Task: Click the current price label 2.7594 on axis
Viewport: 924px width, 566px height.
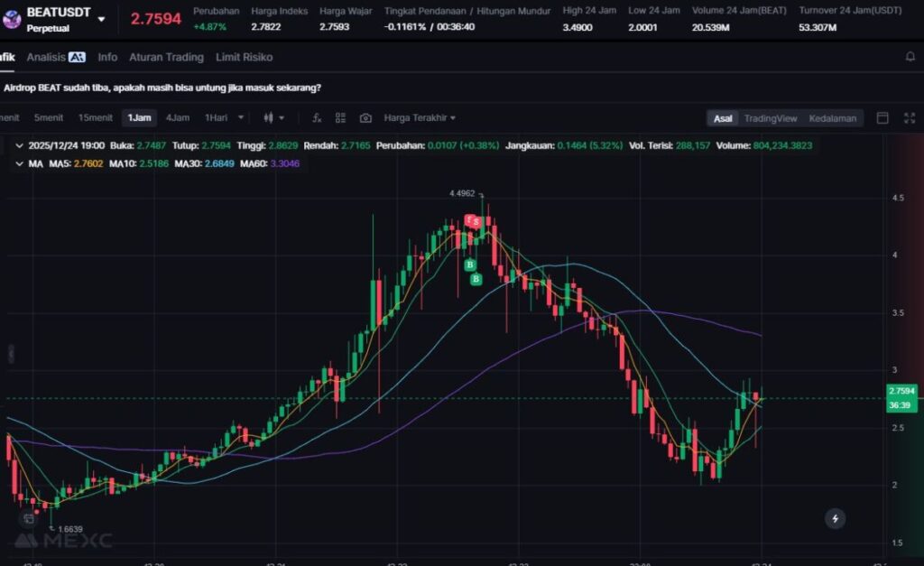Action: [901, 391]
